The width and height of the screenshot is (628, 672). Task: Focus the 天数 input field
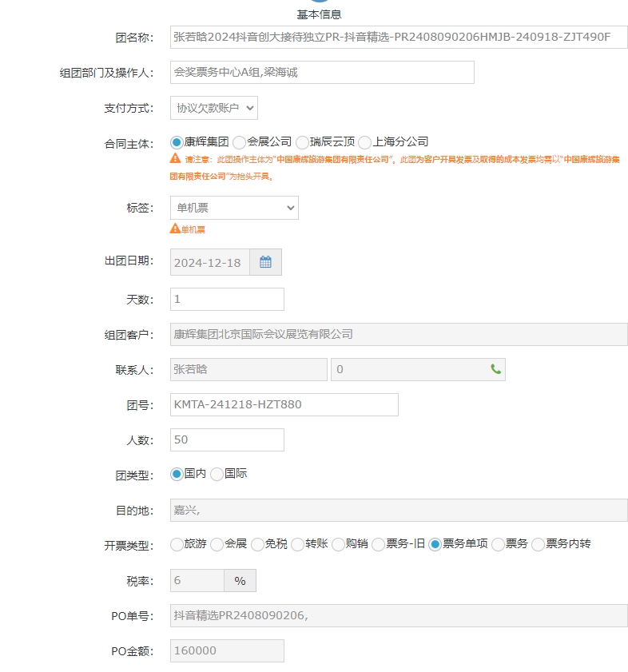click(227, 299)
